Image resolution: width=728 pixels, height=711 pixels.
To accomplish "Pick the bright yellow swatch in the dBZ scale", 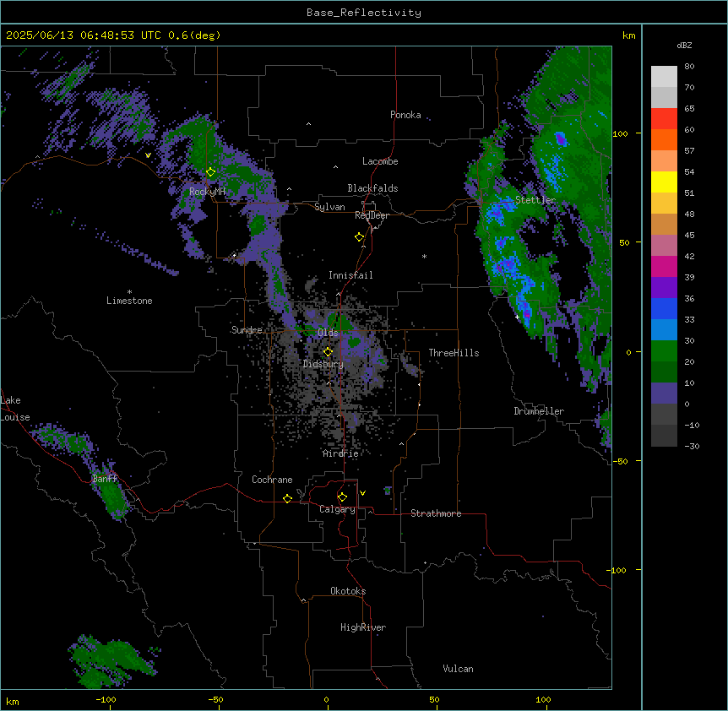I will [x=664, y=182].
